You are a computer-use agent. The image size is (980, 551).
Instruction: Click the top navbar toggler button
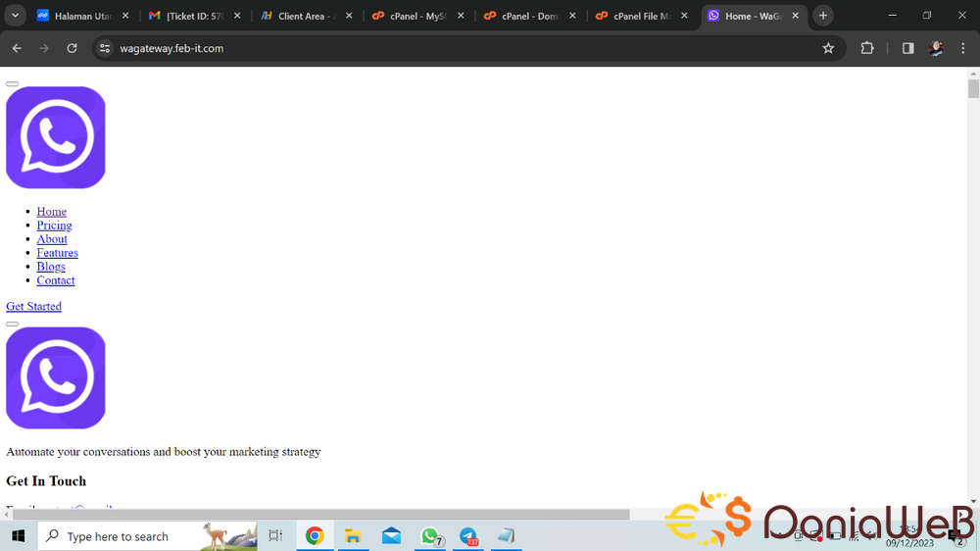[x=12, y=83]
